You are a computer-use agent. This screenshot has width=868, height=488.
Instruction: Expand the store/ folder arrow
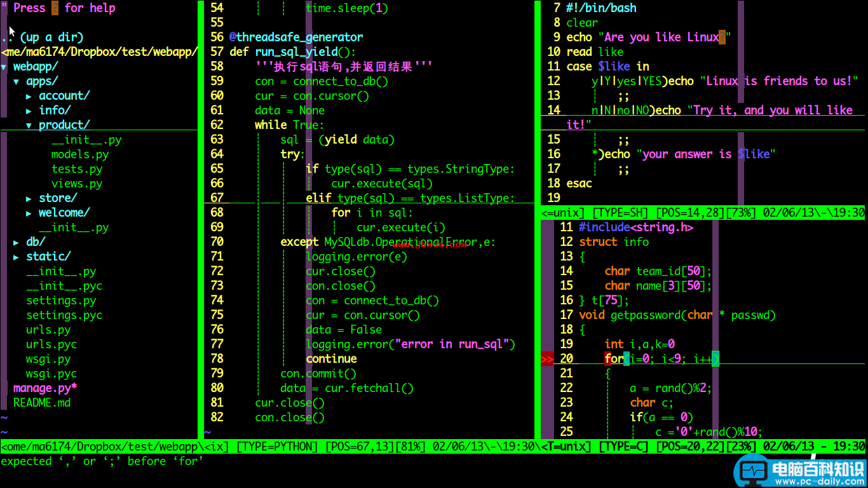pyautogui.click(x=29, y=198)
